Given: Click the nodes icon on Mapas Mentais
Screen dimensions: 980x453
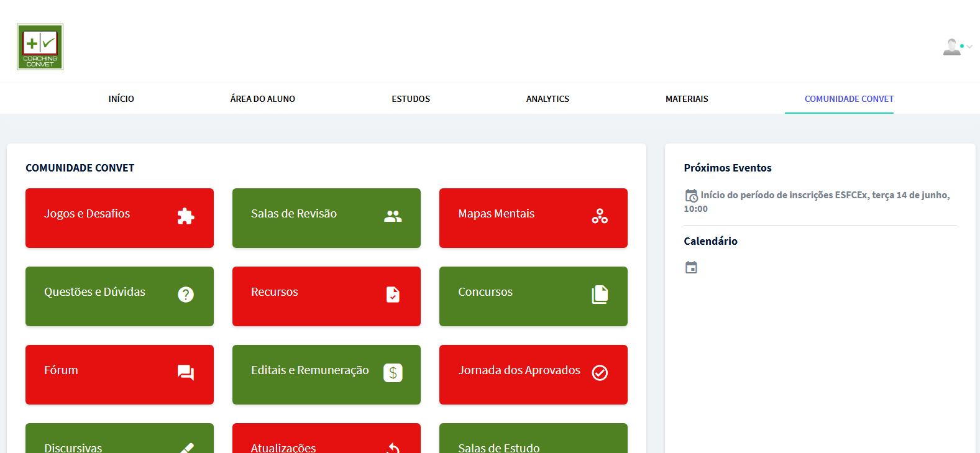Looking at the screenshot, I should [600, 216].
